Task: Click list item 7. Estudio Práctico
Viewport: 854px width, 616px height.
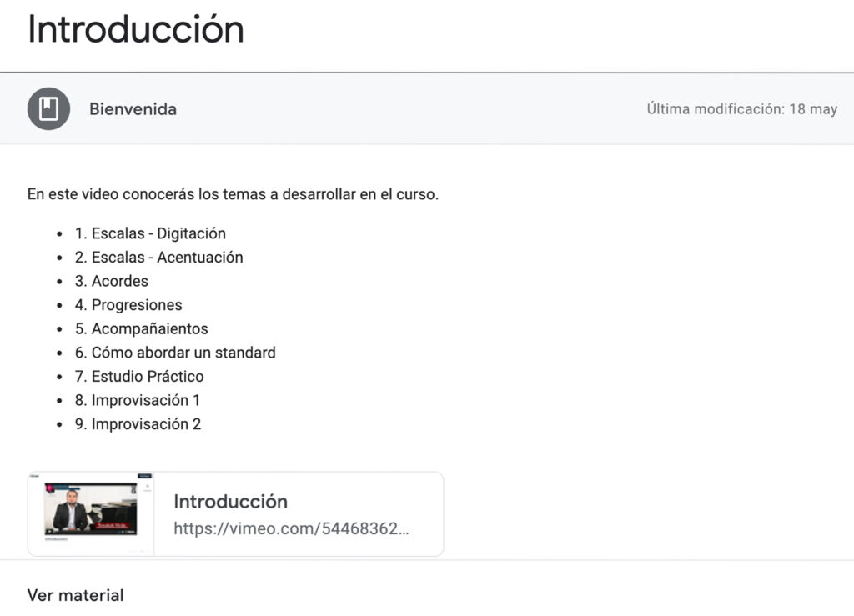Action: (x=139, y=376)
